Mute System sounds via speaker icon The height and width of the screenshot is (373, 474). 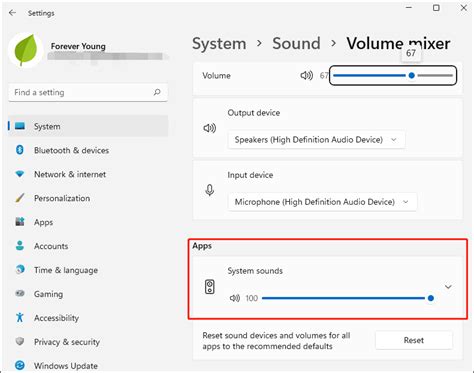[235, 298]
